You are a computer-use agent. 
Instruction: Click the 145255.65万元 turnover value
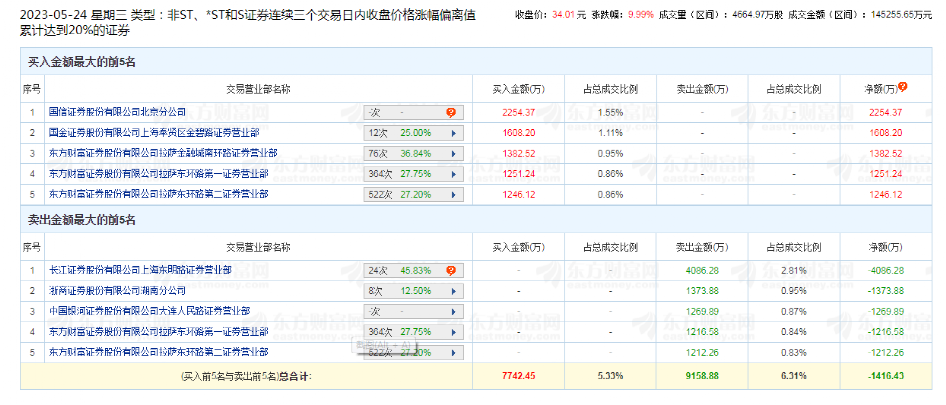click(x=901, y=15)
